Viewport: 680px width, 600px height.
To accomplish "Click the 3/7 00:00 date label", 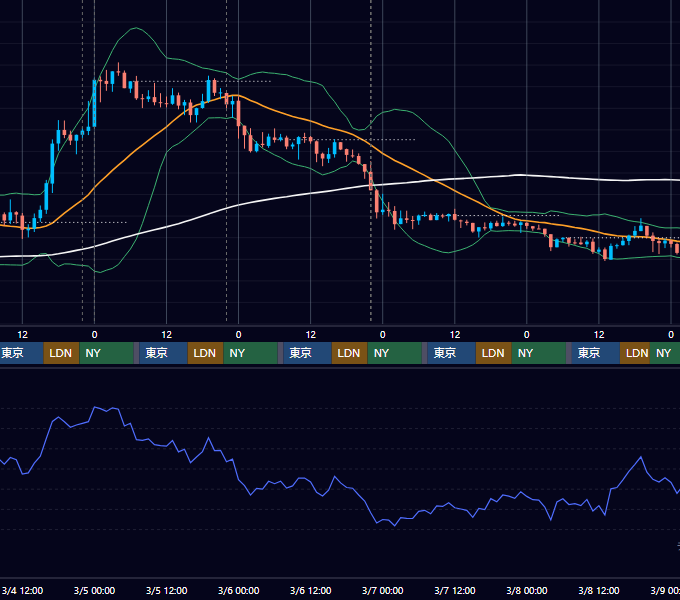I will click(x=382, y=591).
